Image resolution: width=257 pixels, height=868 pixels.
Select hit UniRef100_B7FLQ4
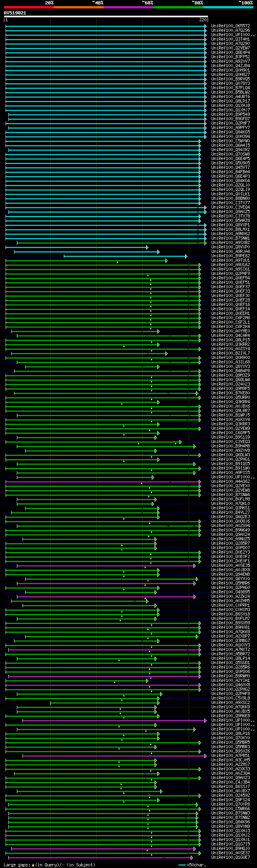(x=230, y=88)
